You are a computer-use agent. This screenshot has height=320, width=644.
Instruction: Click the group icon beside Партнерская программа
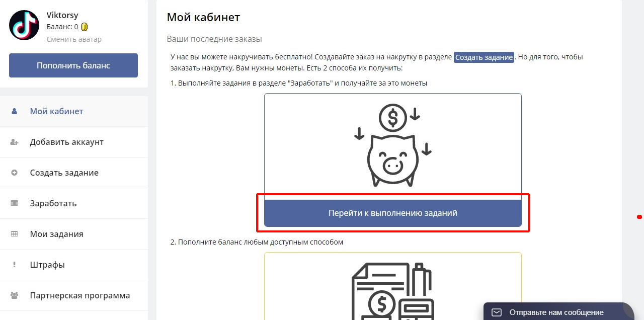[x=14, y=295]
